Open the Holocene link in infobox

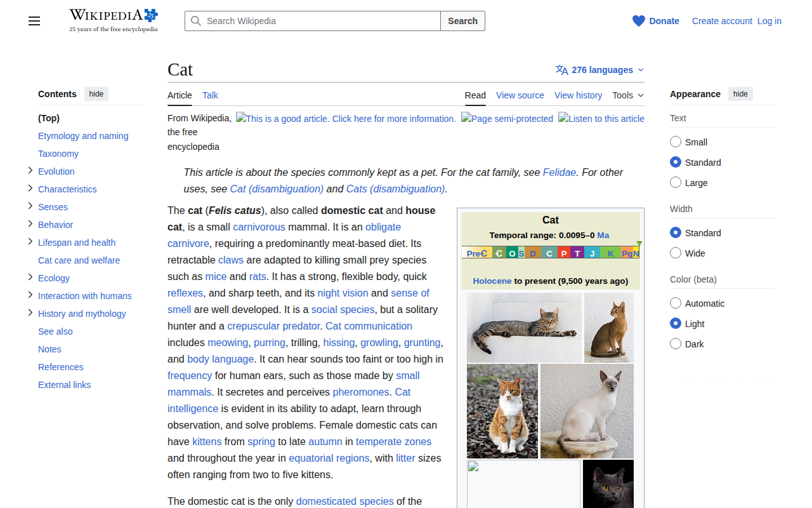492,281
